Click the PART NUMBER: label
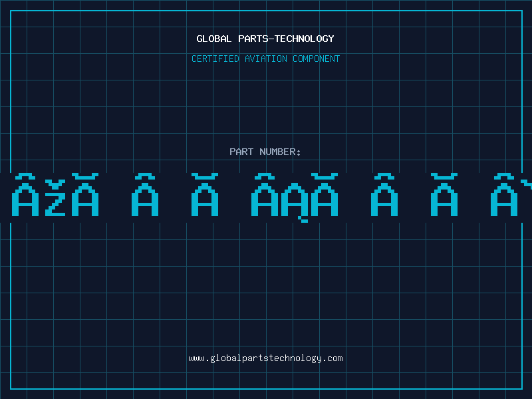Image resolution: width=532 pixels, height=399 pixels. (x=265, y=152)
